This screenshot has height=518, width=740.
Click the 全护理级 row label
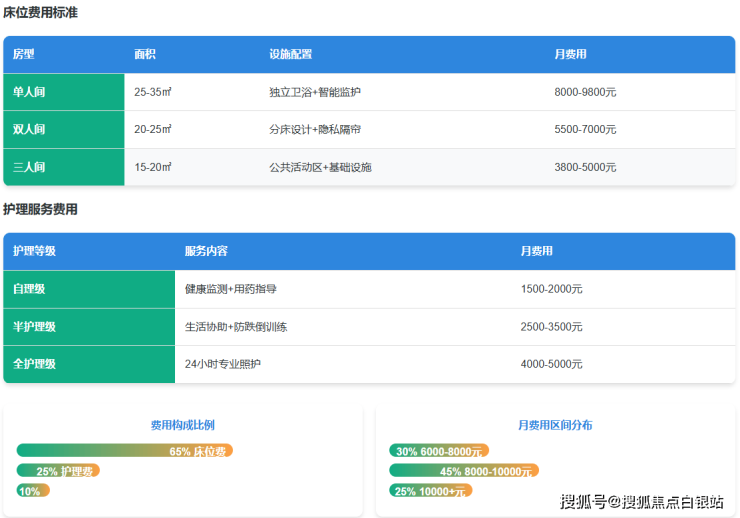pyautogui.click(x=34, y=364)
